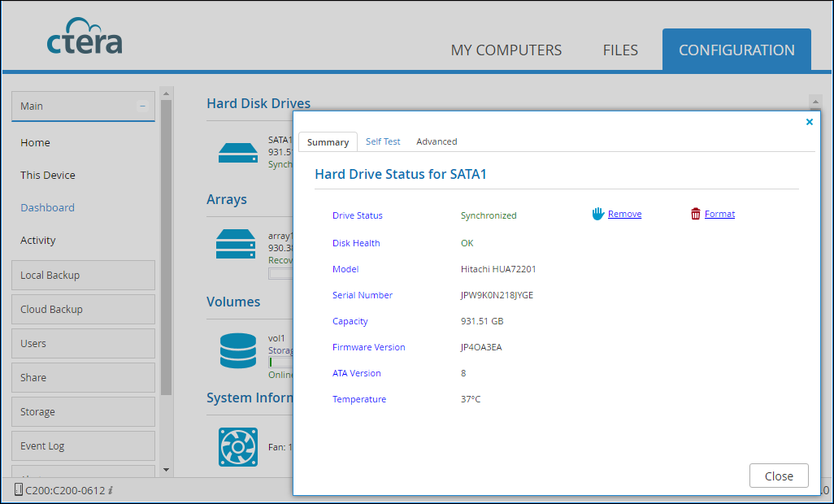This screenshot has height=504, width=834.
Task: Click the array1 recovery progress bar
Action: coord(280,273)
